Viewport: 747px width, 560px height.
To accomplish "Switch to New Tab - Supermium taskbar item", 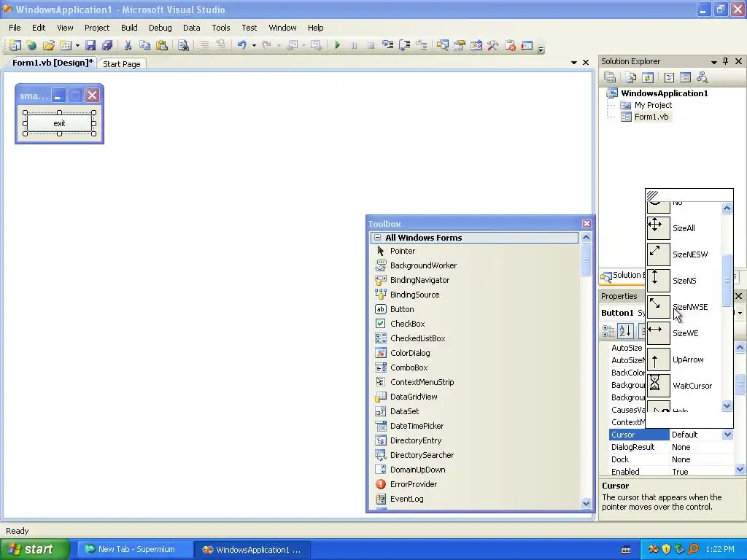I will (135, 549).
